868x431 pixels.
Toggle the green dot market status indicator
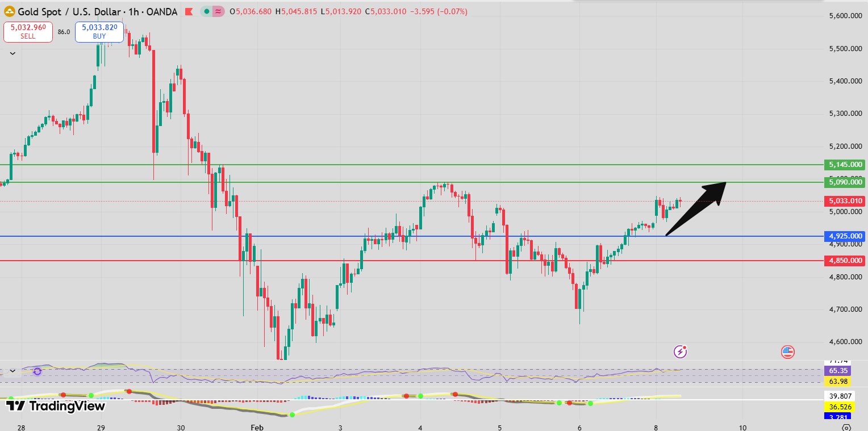(x=206, y=12)
